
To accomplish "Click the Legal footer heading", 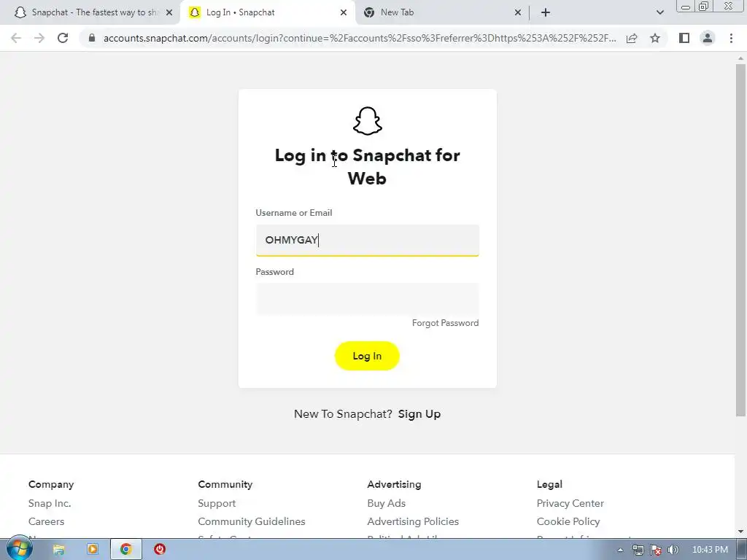I will tap(549, 484).
